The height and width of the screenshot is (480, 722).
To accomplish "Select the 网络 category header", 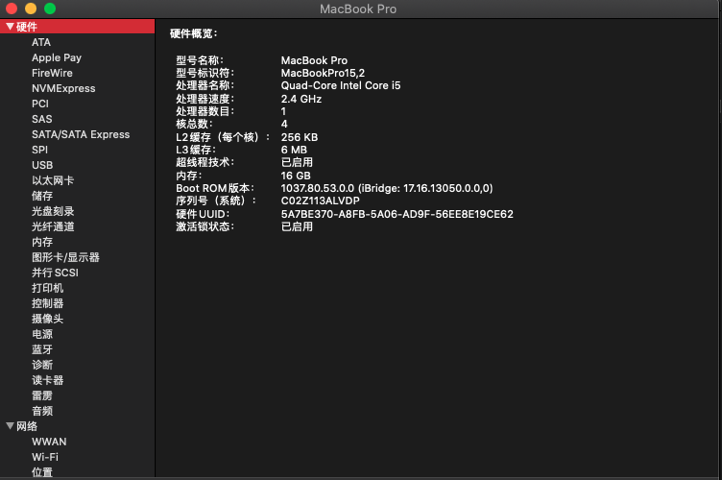I will (x=27, y=426).
